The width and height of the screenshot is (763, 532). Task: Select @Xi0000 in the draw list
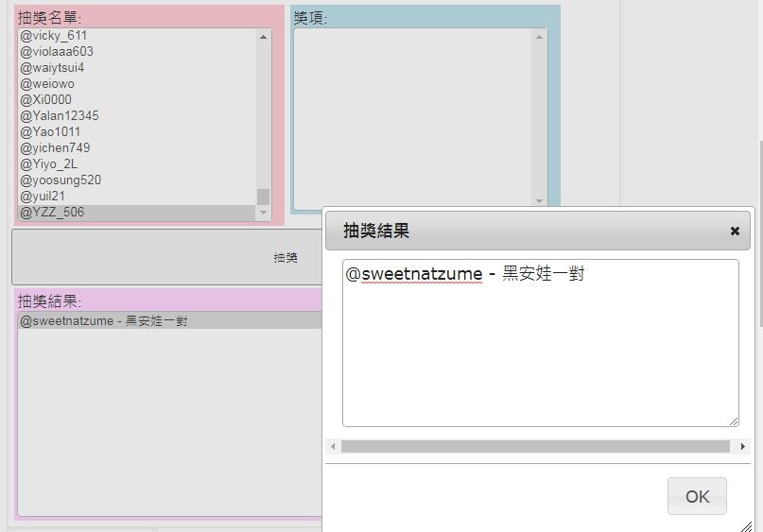tap(137, 99)
